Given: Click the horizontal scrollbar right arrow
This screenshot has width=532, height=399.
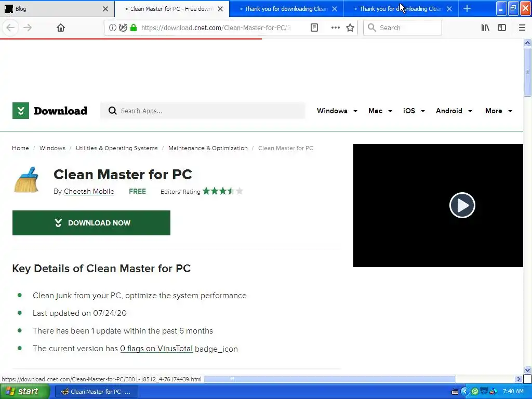Looking at the screenshot, I should pos(518,379).
